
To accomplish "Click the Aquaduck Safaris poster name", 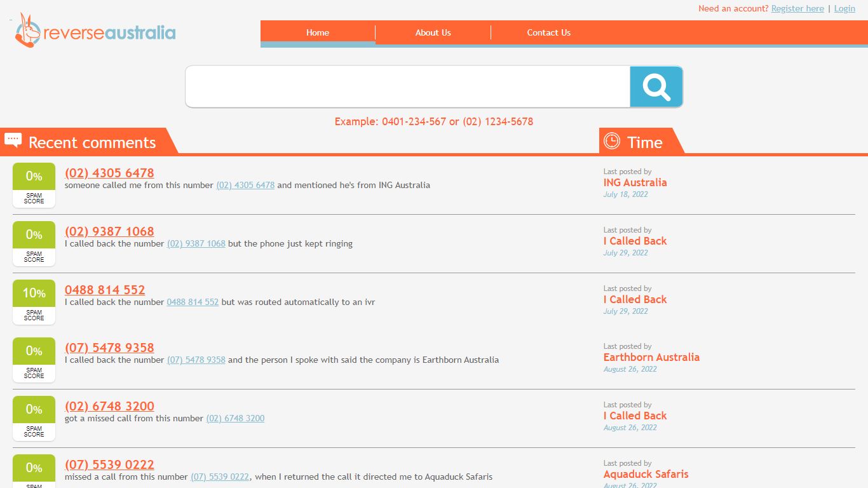I will coord(646,474).
